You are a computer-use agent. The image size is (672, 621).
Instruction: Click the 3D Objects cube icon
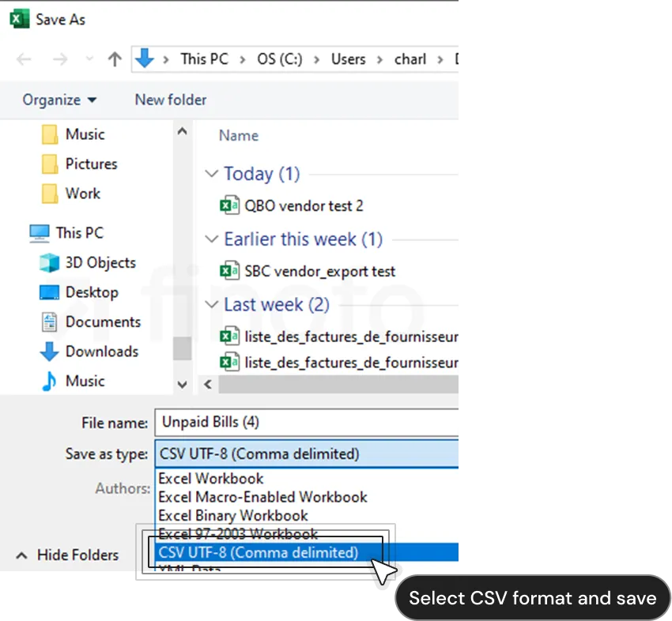tap(49, 262)
